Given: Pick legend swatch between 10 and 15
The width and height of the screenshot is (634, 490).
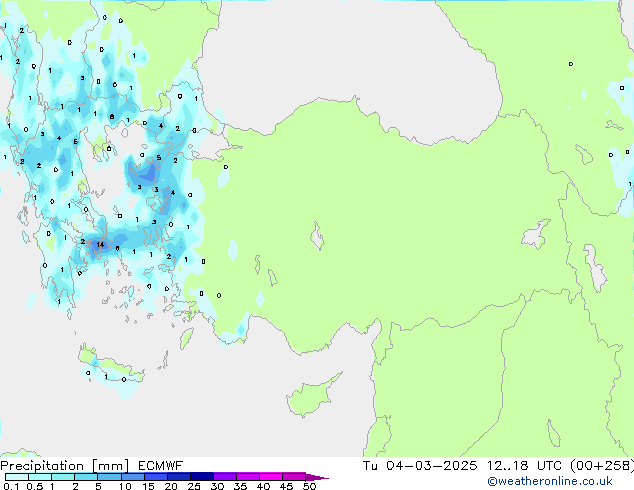Looking at the screenshot, I should point(132,477).
